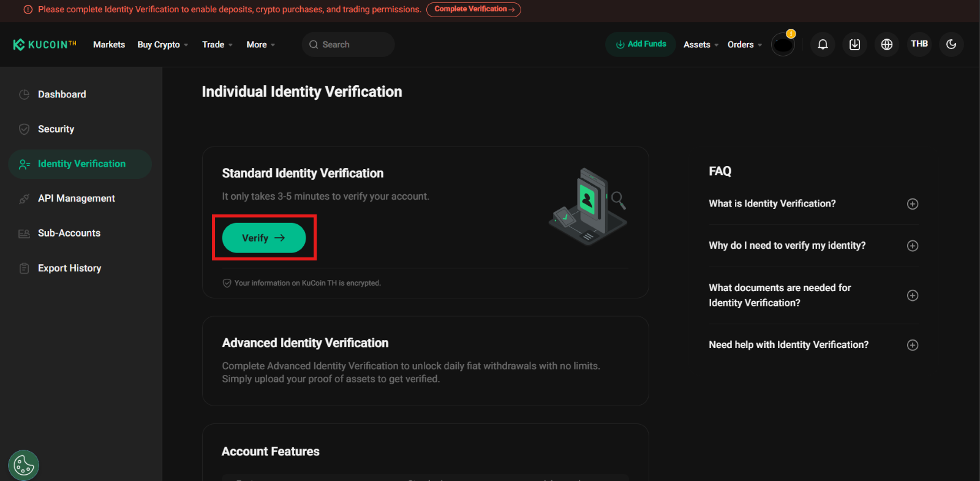980x481 pixels.
Task: Open the language globe icon
Action: pyautogui.click(x=886, y=45)
